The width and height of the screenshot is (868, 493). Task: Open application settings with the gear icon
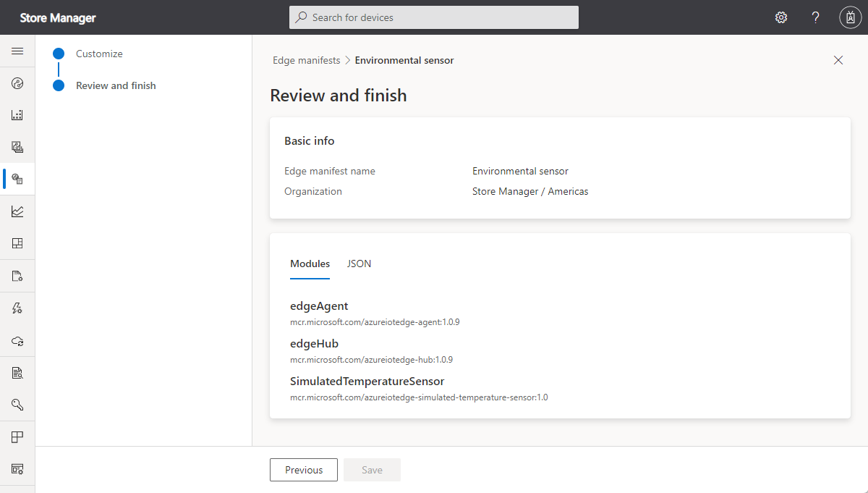(781, 17)
